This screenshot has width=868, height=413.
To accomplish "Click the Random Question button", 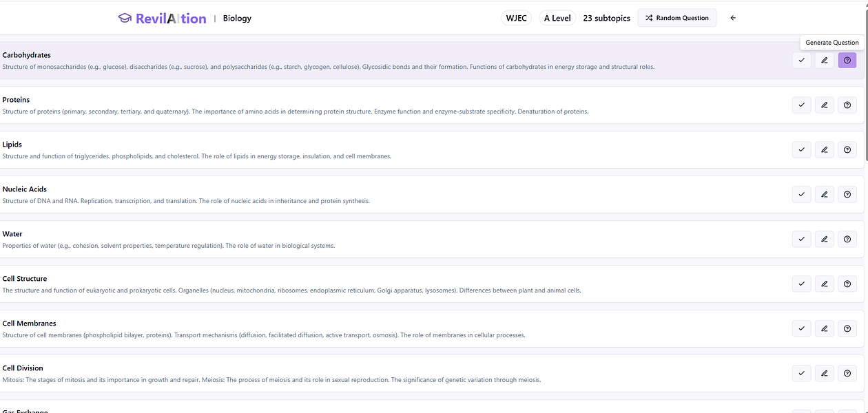I will [x=677, y=18].
